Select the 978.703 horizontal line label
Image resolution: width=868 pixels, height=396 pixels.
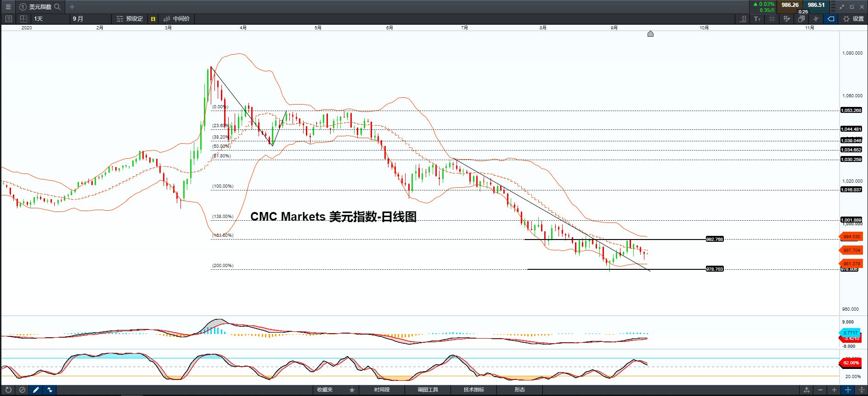click(x=715, y=269)
